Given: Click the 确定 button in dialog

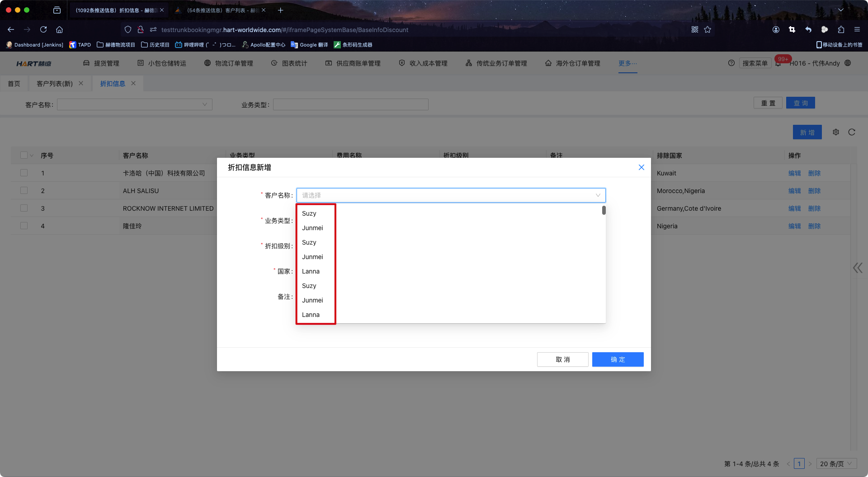Looking at the screenshot, I should point(618,359).
